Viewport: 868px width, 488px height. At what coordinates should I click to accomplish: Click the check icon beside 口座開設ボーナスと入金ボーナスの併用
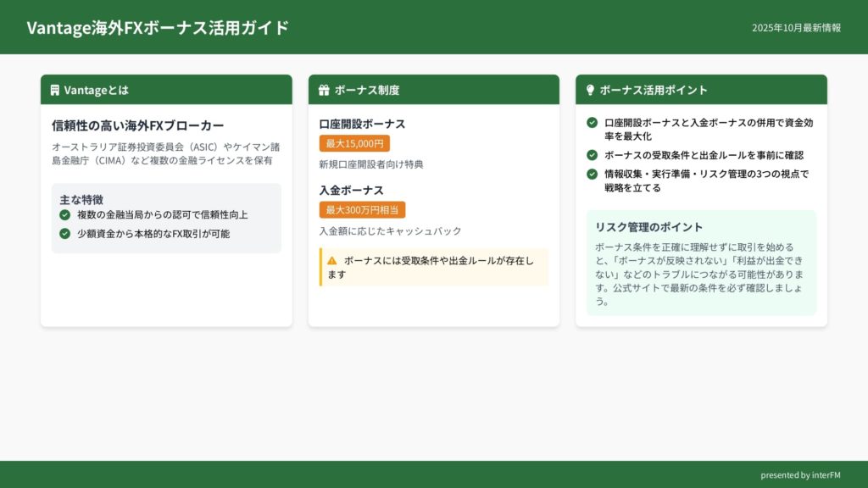592,123
